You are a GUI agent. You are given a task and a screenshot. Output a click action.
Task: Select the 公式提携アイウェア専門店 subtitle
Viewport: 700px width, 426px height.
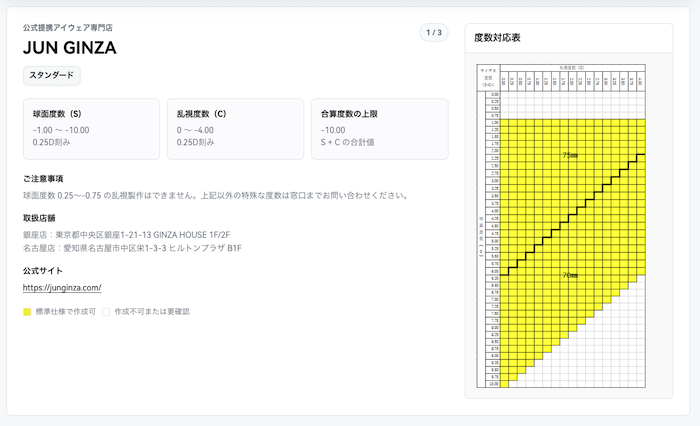68,28
